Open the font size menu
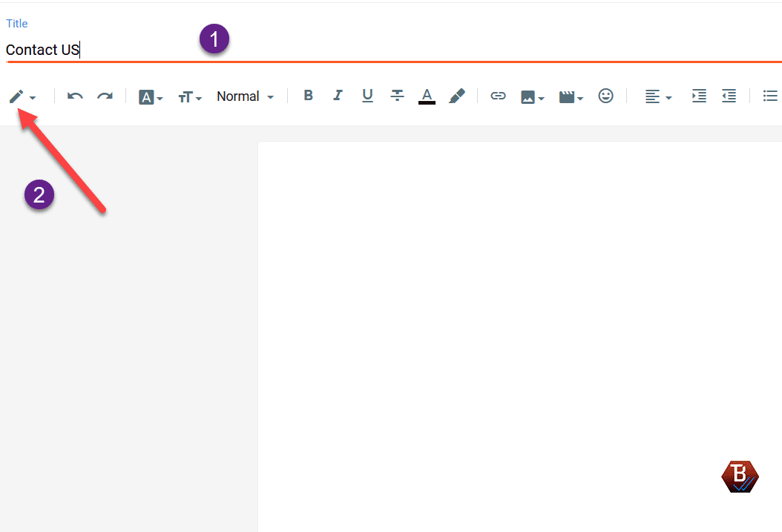Screen dimensions: 782x532 pyautogui.click(x=190, y=97)
